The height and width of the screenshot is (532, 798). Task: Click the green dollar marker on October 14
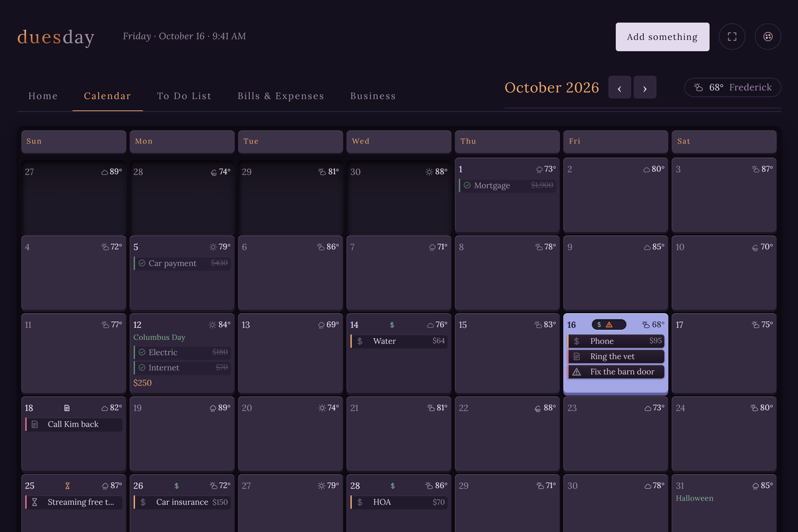[392, 325]
